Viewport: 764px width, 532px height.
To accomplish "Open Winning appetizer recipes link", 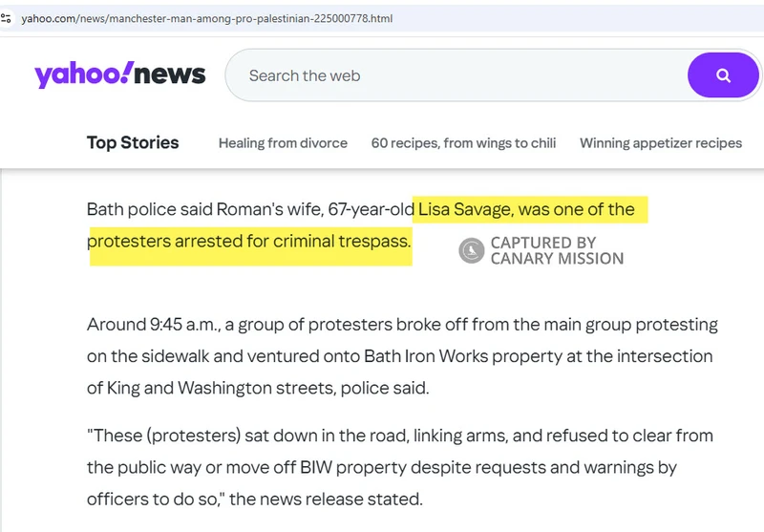I will tap(661, 142).
